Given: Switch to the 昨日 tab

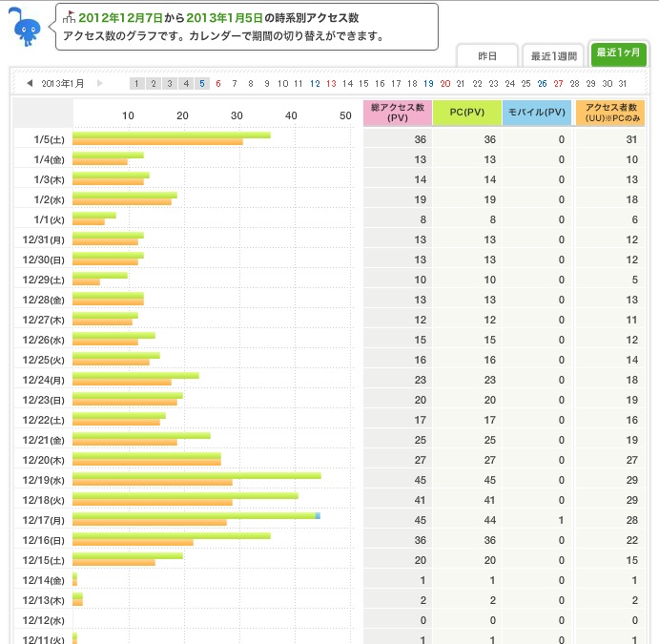Looking at the screenshot, I should tap(487, 56).
